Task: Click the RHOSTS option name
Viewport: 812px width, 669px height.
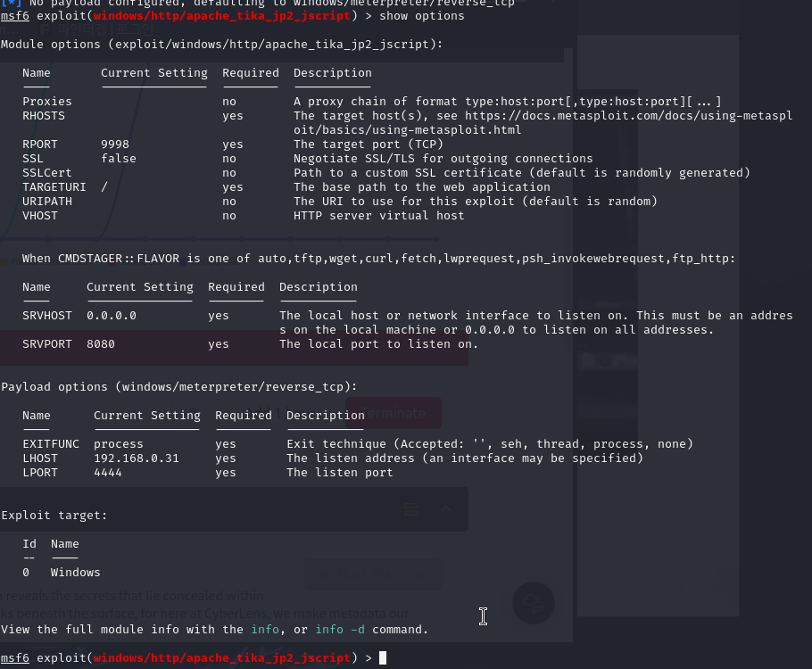Action: [x=44, y=116]
